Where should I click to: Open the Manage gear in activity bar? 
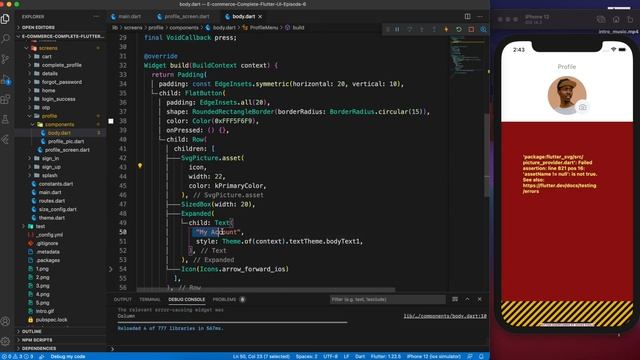[x=5, y=341]
